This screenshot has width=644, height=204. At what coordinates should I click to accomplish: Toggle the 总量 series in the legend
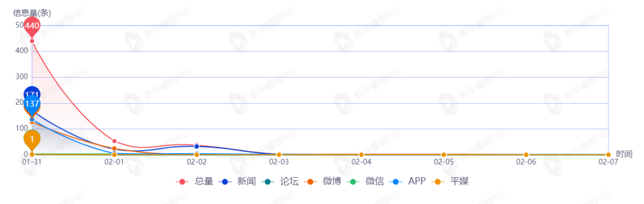[195, 182]
